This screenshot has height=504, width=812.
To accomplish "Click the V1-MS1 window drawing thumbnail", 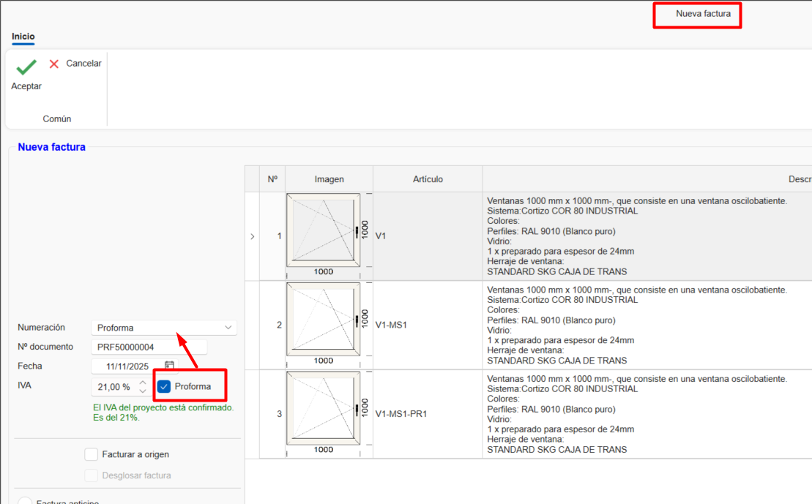I will [x=323, y=319].
